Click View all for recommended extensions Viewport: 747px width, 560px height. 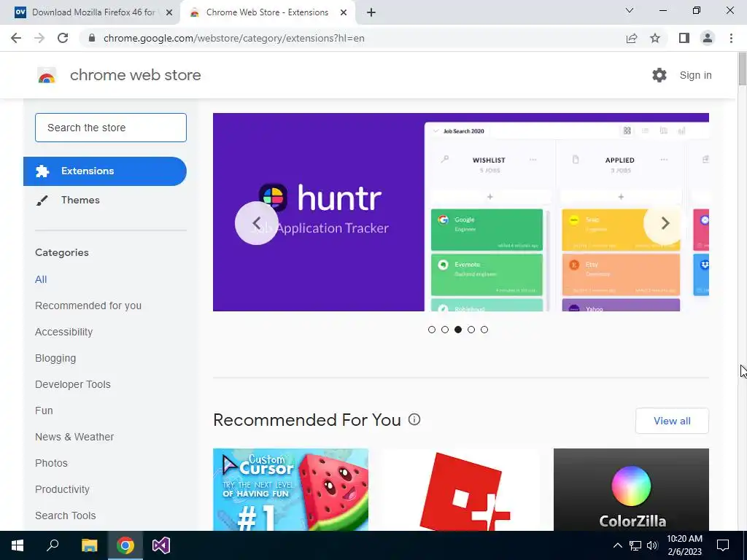672,421
